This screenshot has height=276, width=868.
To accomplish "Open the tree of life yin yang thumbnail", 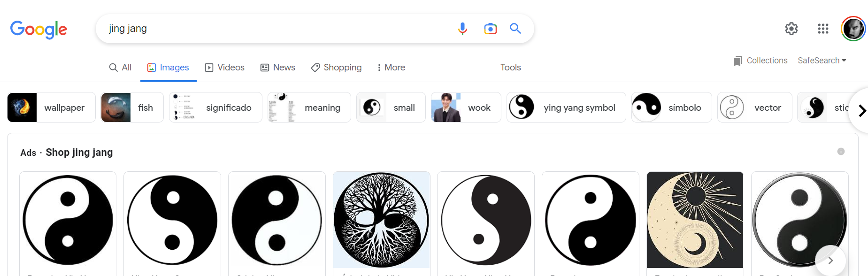I will point(381,220).
